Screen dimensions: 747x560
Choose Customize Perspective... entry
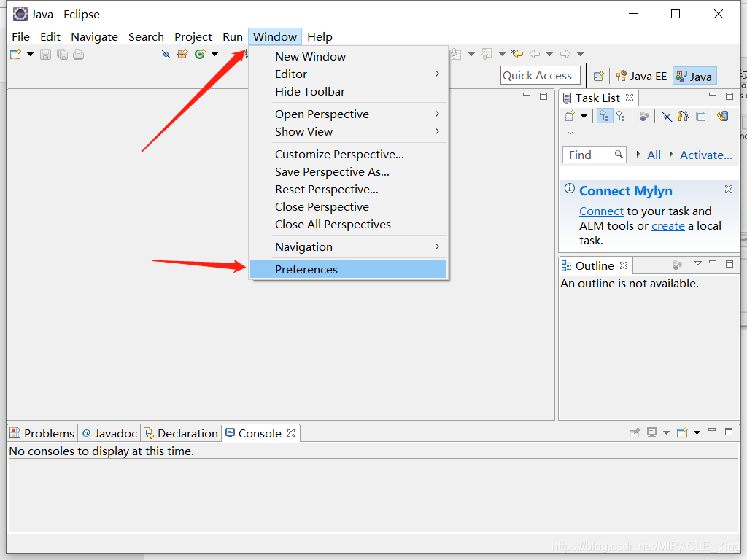coord(348,154)
